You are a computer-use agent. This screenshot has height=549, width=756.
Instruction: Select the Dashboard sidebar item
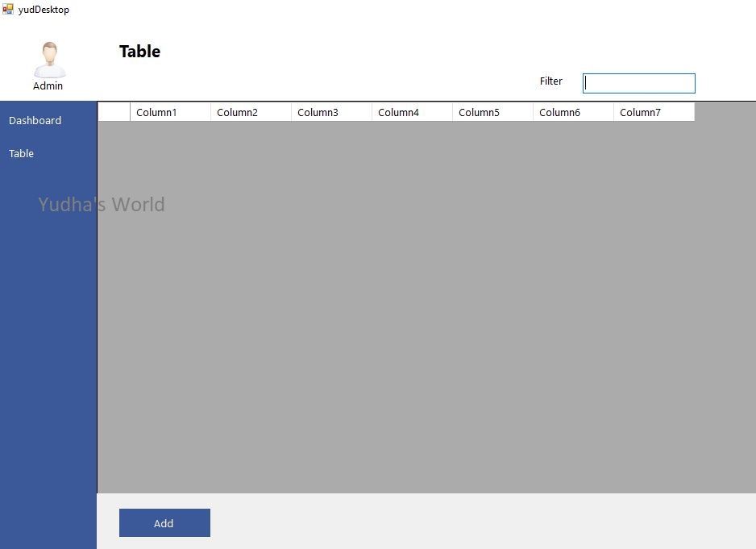(x=35, y=120)
